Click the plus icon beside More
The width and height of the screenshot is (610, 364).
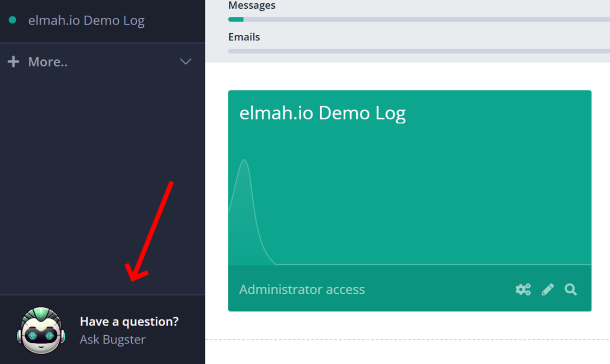click(13, 61)
